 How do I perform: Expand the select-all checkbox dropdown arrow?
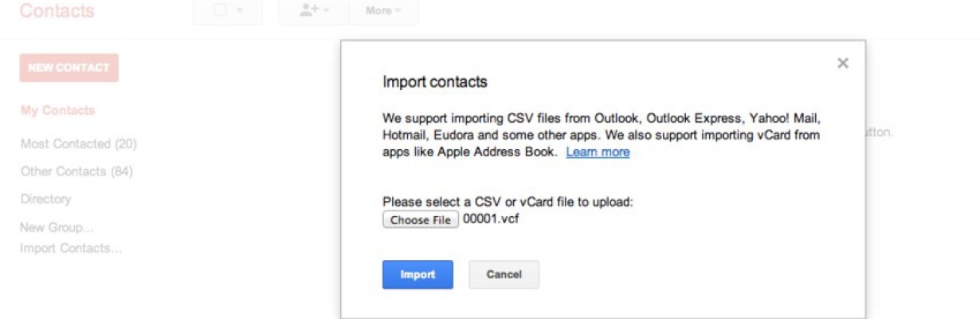pyautogui.click(x=240, y=11)
